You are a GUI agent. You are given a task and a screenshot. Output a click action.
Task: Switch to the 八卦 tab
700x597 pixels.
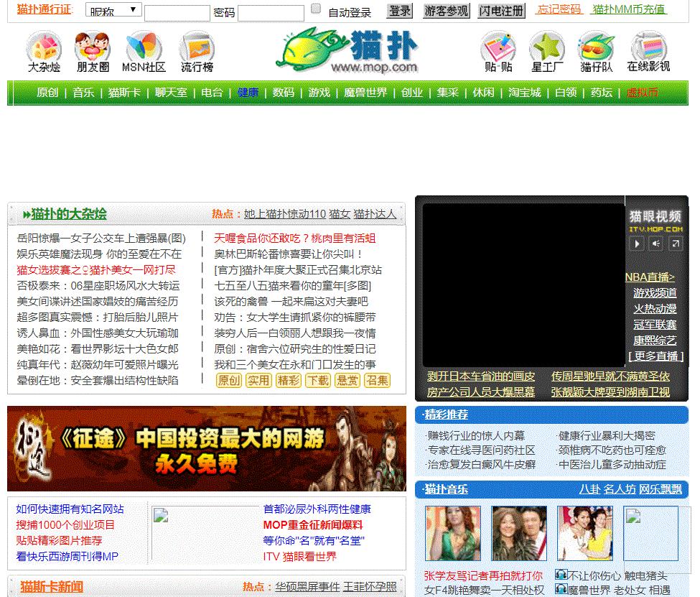click(x=592, y=489)
